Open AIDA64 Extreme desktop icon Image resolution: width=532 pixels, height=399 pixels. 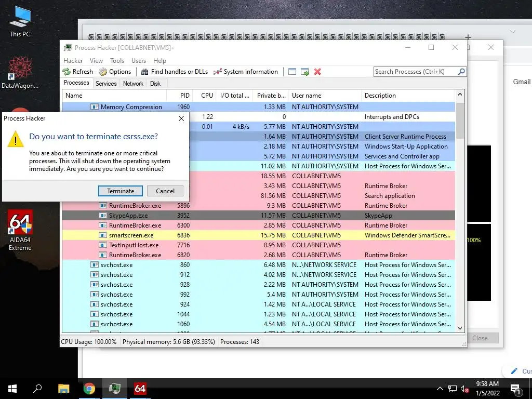coord(20,230)
